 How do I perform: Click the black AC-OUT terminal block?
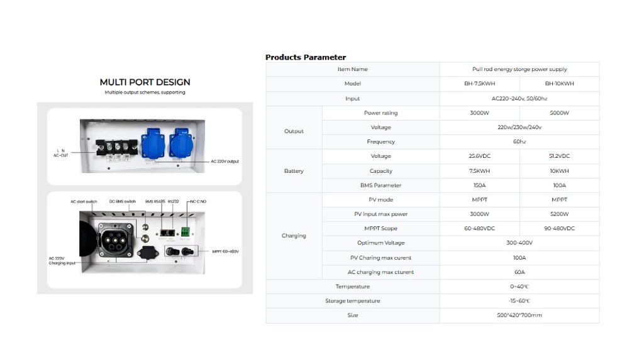point(117,148)
